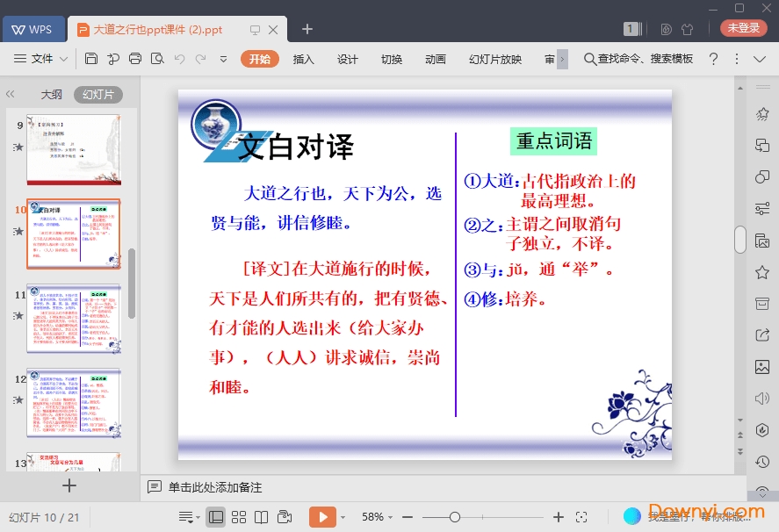Click the help question mark icon
This screenshot has width=779, height=532.
(x=713, y=59)
